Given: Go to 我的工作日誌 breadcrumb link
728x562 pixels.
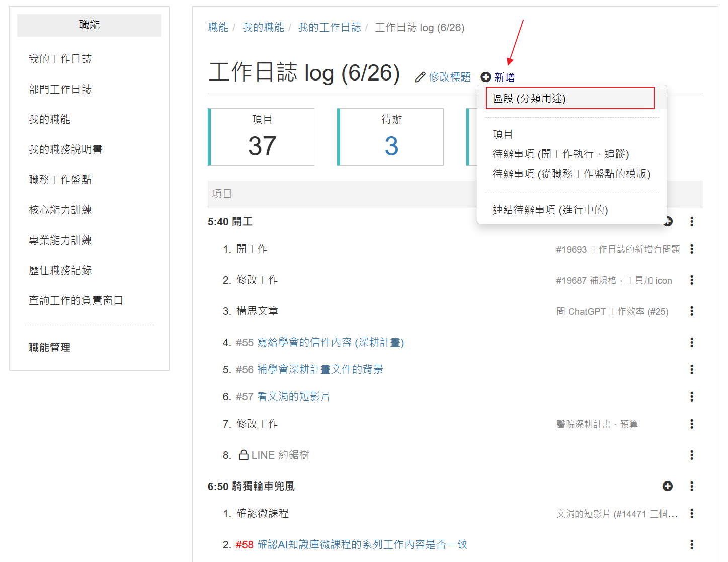Looking at the screenshot, I should click(x=329, y=28).
